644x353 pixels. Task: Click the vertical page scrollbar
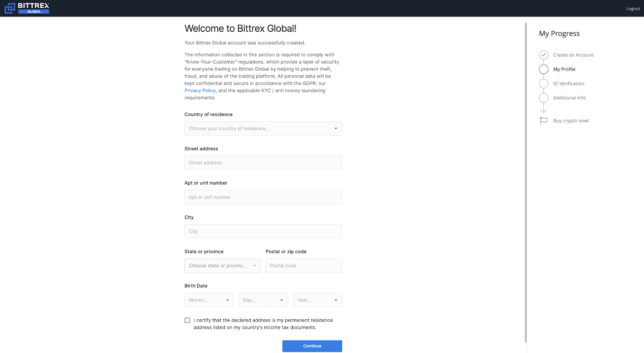click(x=526, y=182)
